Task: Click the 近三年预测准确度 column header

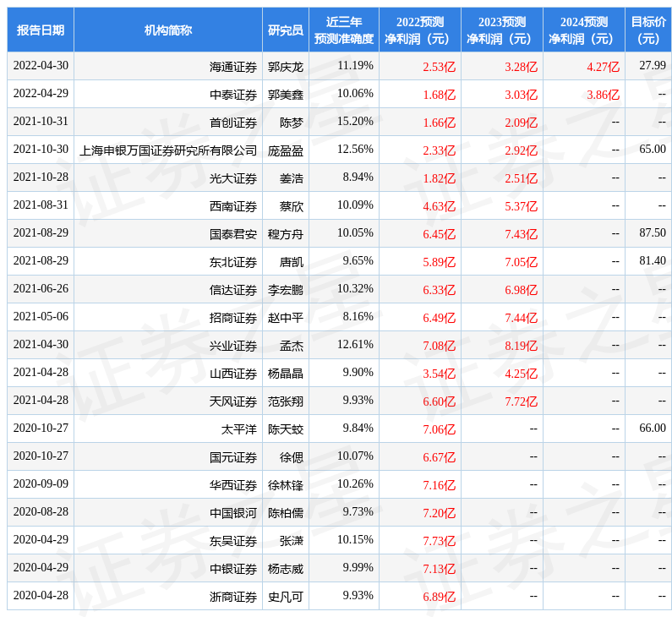Action: coord(344,30)
